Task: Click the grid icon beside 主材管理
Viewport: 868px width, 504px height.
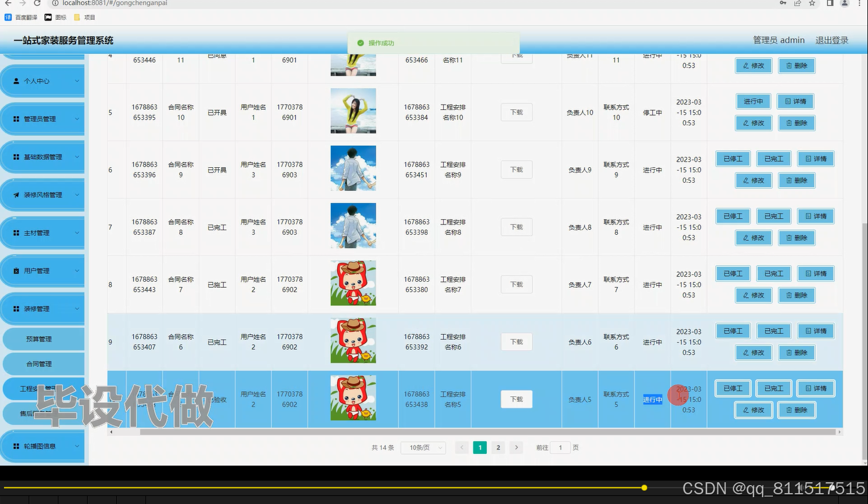Action: click(17, 233)
